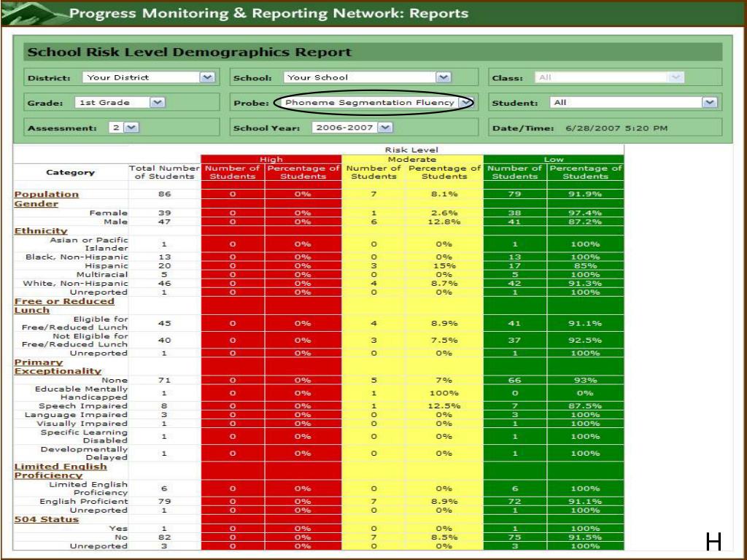
Task: Click 504 Status No low 91.5%
Action: (585, 537)
